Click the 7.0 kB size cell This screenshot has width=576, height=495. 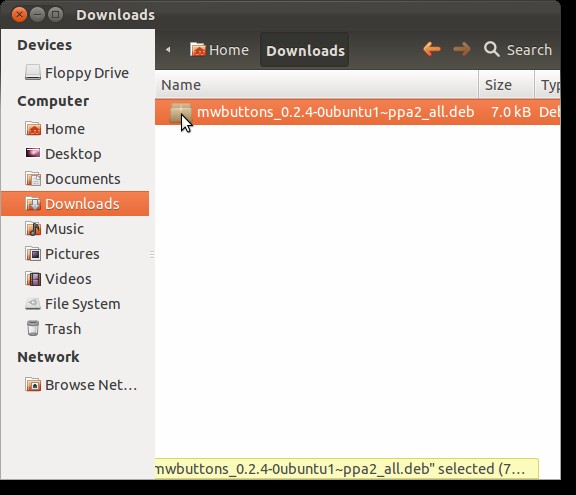coord(511,112)
